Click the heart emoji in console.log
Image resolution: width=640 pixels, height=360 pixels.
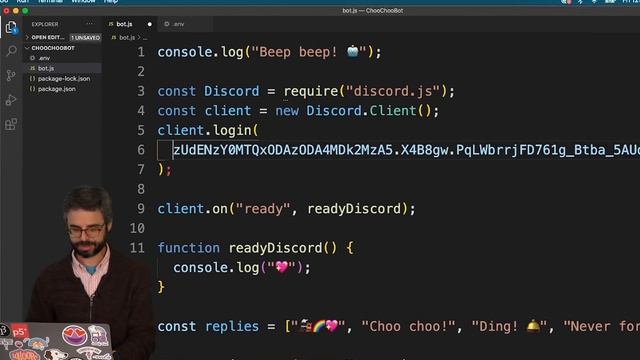pos(282,268)
